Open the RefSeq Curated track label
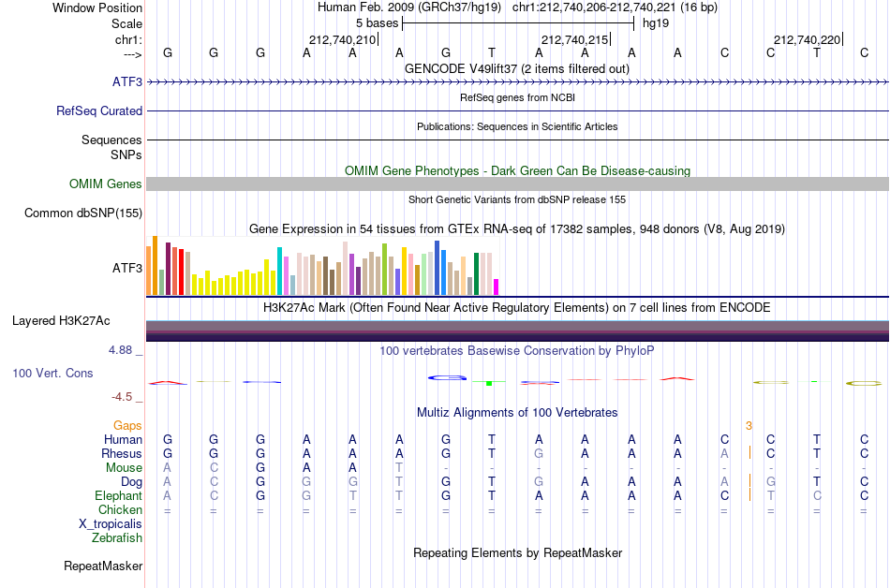This screenshot has width=890, height=588. tap(99, 111)
